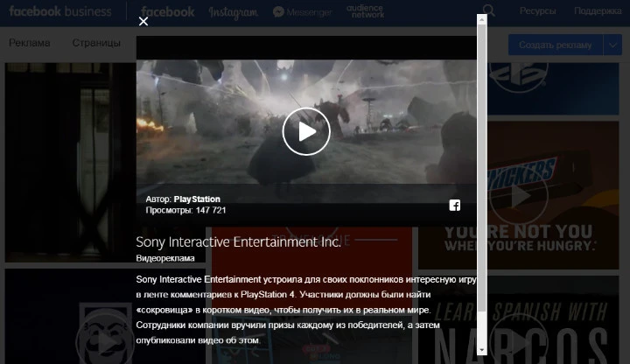The width and height of the screenshot is (630, 364).
Task: Click the PlayStation author link
Action: click(x=197, y=199)
